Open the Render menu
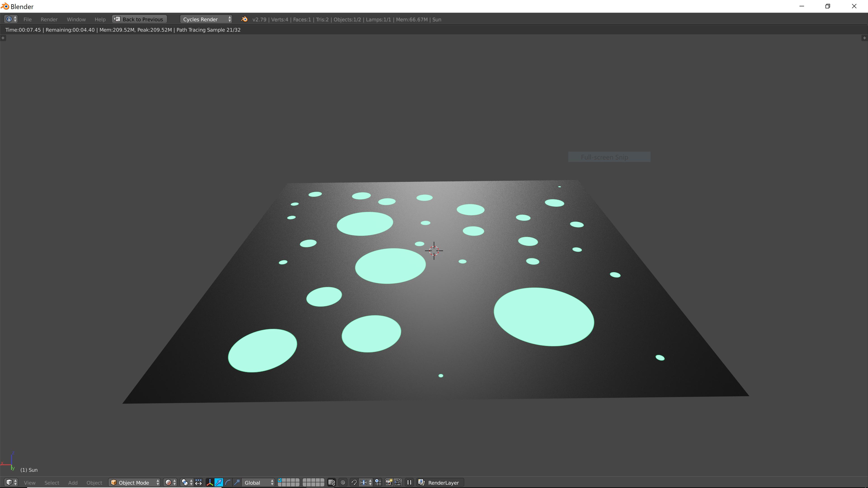 pyautogui.click(x=49, y=19)
